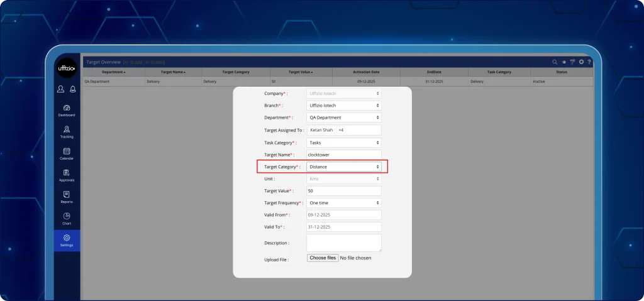
Task: Click the Target Category column header
Action: (236, 72)
